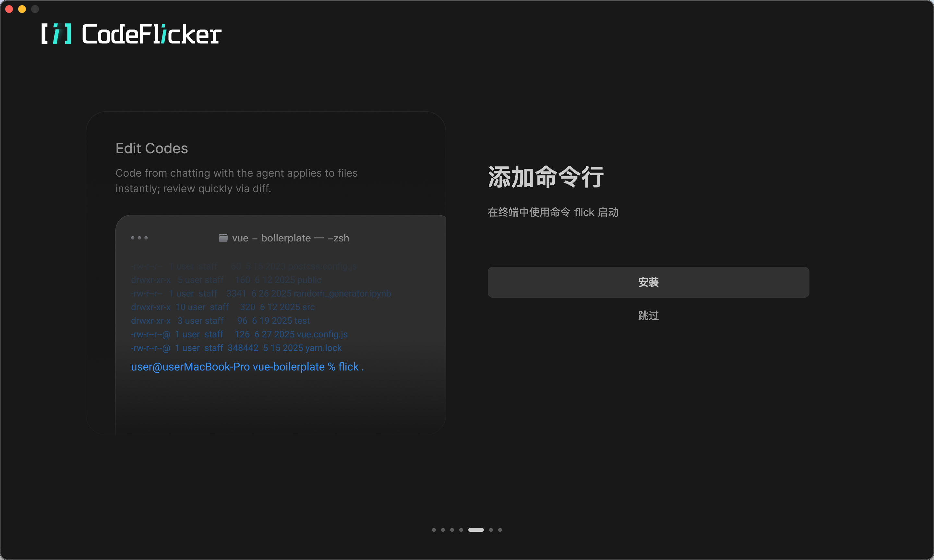934x560 pixels.
Task: Click yarn.lock line in terminal listing
Action: pos(236,348)
